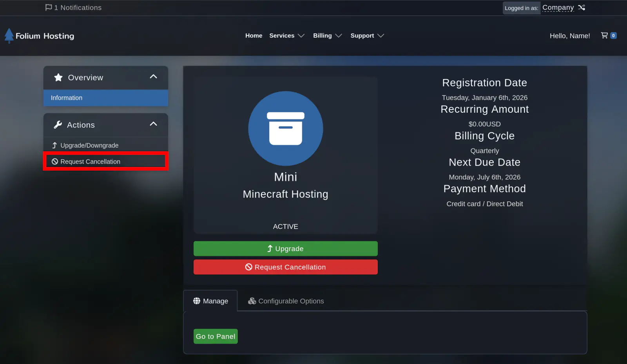This screenshot has height=364, width=627.
Task: Click the cart item count badge
Action: pyautogui.click(x=613, y=36)
